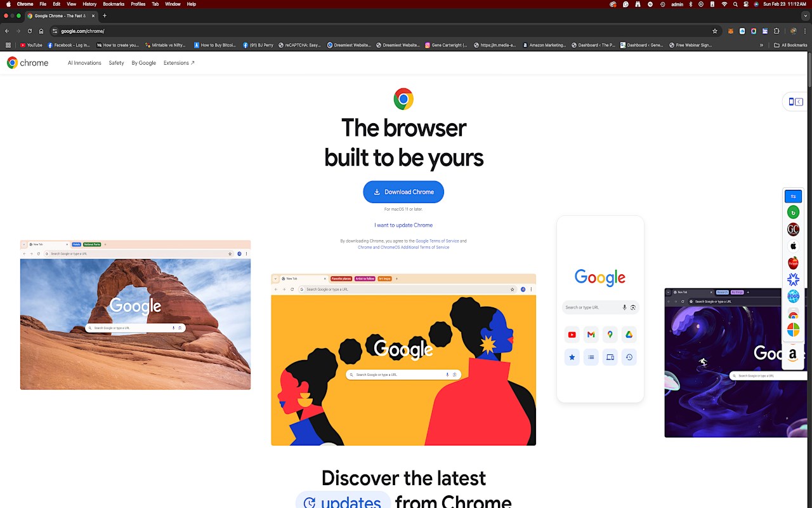Open the All Bookmarks folder
The image size is (812, 508).
(x=790, y=45)
